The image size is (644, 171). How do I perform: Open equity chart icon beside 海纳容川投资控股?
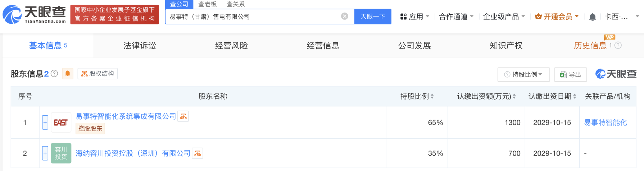pos(198,153)
